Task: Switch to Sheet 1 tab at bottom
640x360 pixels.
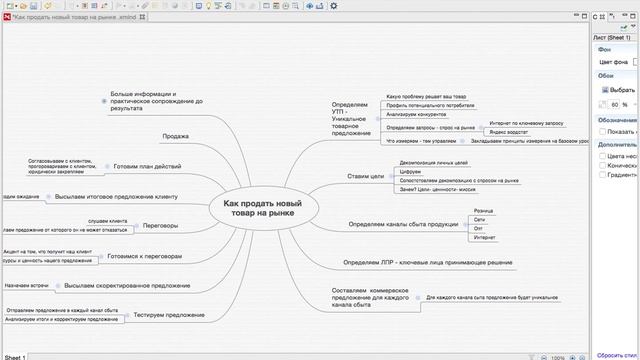Action: pos(15,357)
